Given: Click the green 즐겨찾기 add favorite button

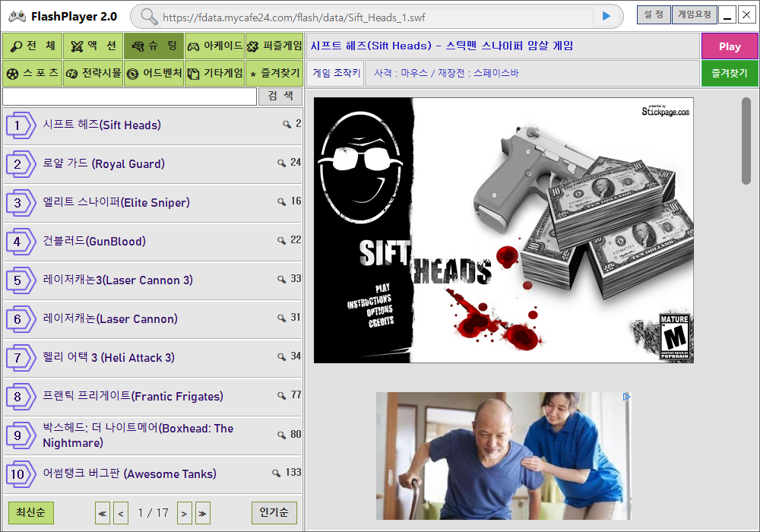Looking at the screenshot, I should coord(730,74).
